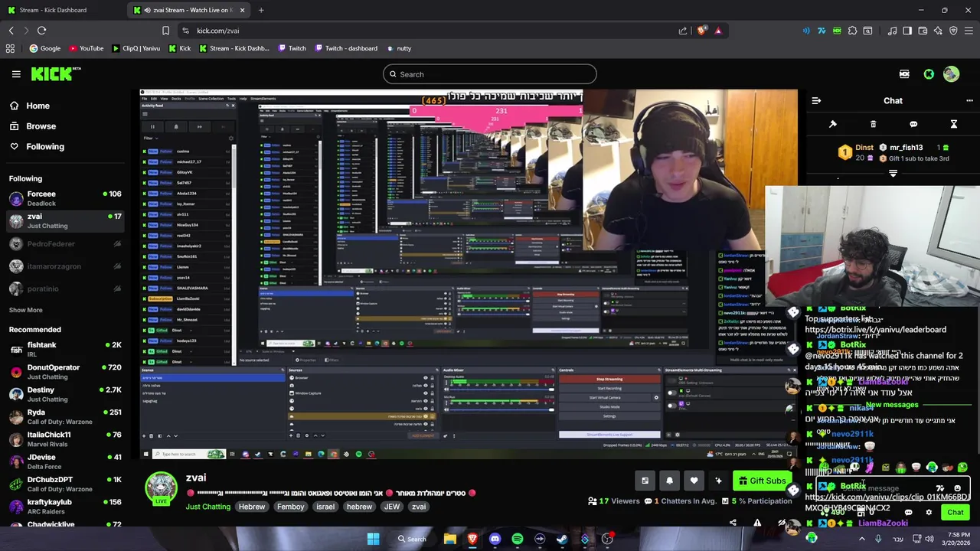This screenshot has width=980, height=551.
Task: Open Following in the sidebar
Action: pos(45,147)
